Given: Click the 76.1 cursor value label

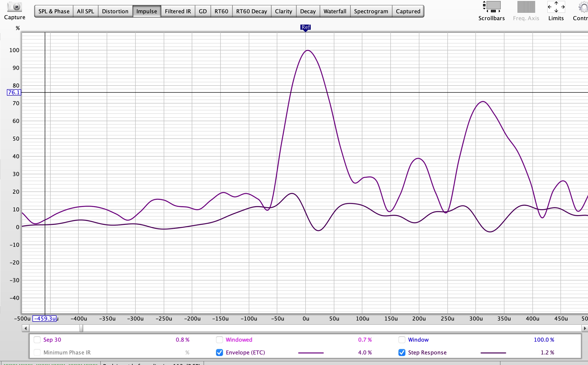Looking at the screenshot, I should (x=14, y=93).
